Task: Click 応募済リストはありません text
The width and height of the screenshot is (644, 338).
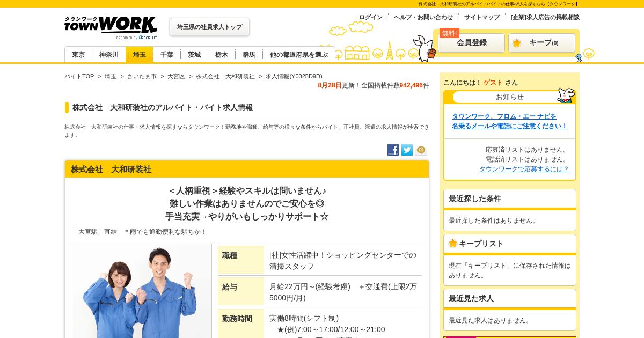Action: pyautogui.click(x=528, y=150)
